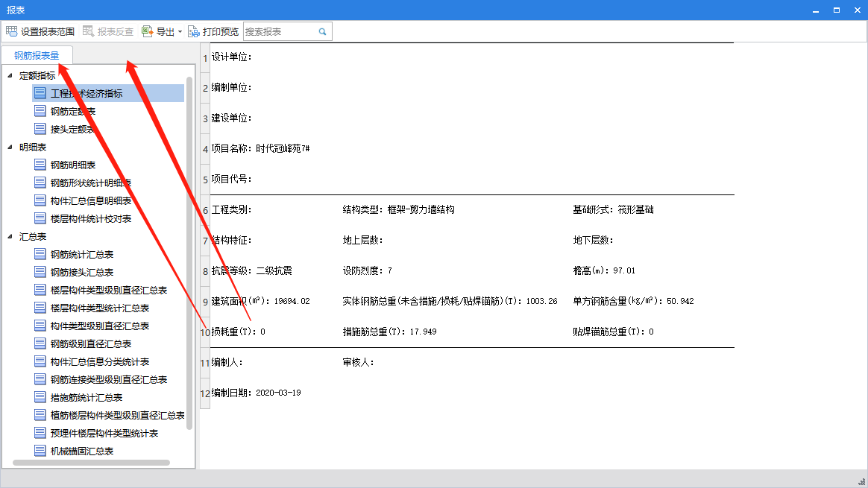868x488 pixels.
Task: Open the 钢筋定额表 report
Action: click(x=73, y=111)
